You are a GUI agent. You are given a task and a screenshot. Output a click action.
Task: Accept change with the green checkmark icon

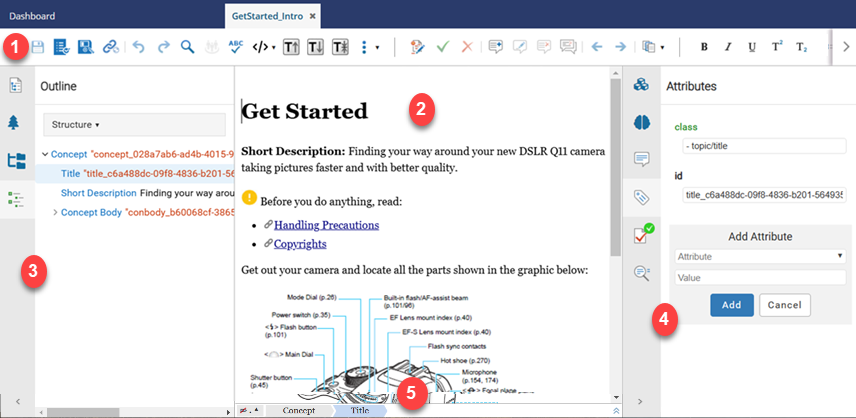pyautogui.click(x=442, y=46)
